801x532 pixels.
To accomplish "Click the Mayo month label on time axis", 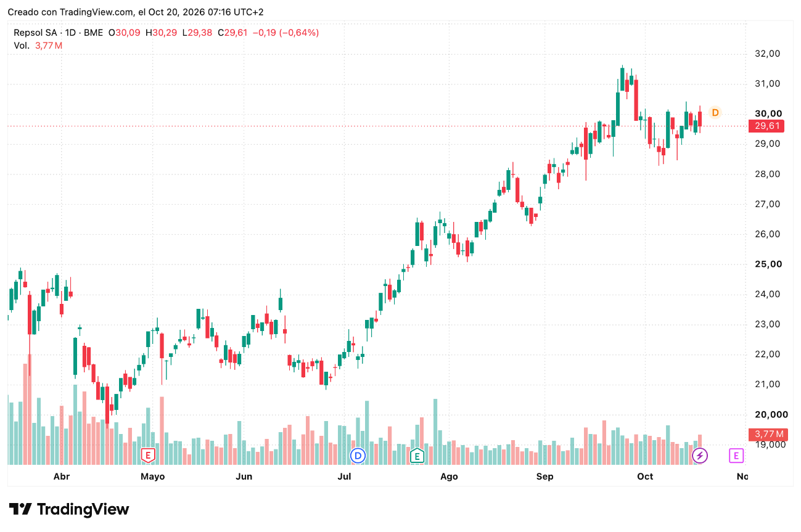I will coord(153,477).
